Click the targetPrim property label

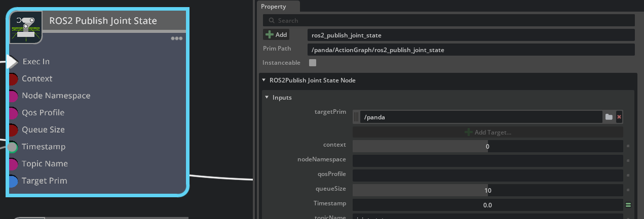330,112
